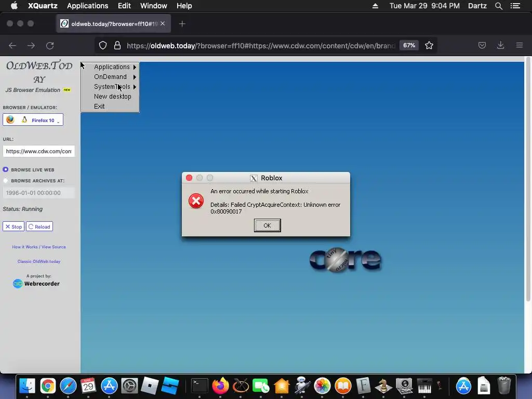Open Firefox downloads arrow icon
Screen dimensions: 532x399
[500, 45]
